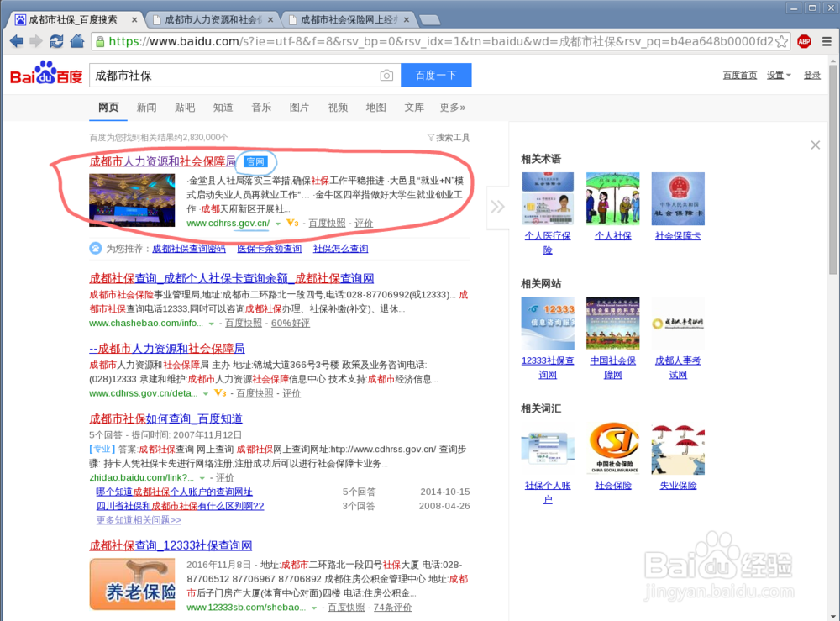The height and width of the screenshot is (621, 840).
Task: Close the related sidebar with X
Action: [816, 145]
